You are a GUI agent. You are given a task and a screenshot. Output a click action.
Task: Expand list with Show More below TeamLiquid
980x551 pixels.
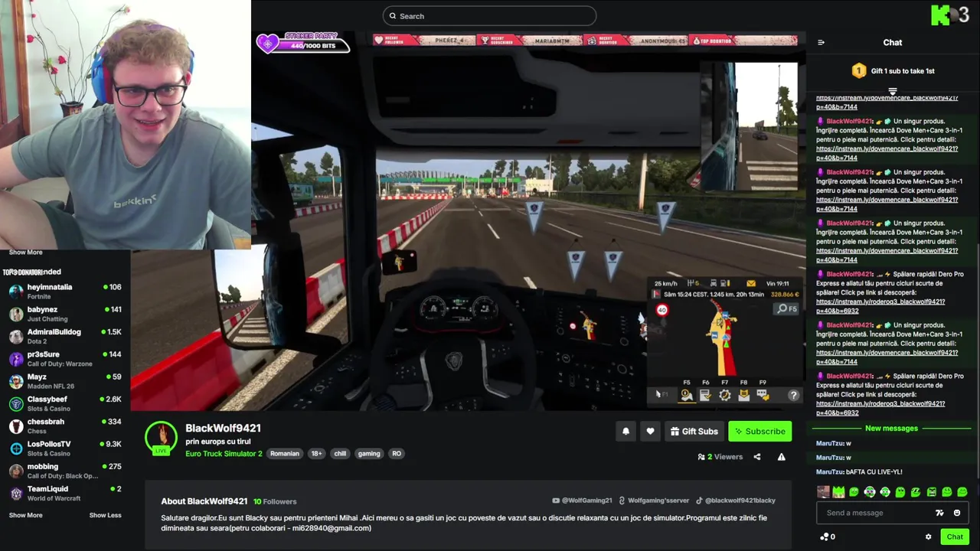(x=25, y=516)
